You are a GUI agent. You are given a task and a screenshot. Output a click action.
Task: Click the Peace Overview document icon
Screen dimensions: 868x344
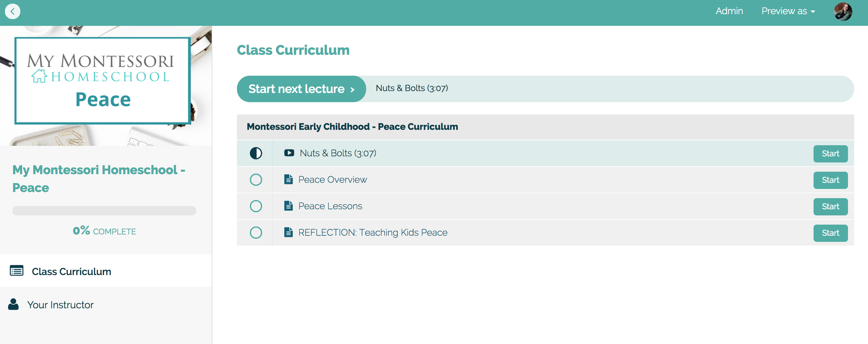tap(288, 179)
